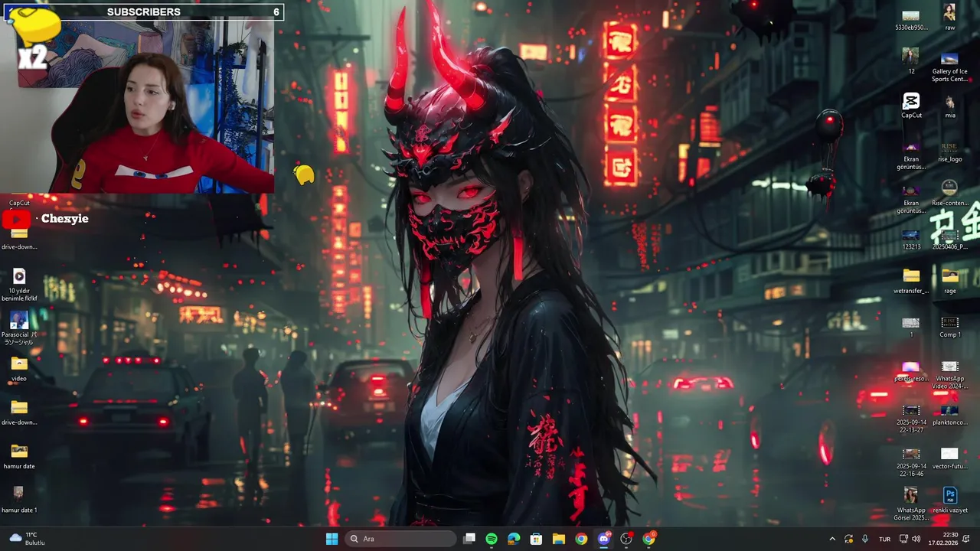This screenshot has width=980, height=551.
Task: Open Microsoft Store from the taskbar
Action: 536,539
